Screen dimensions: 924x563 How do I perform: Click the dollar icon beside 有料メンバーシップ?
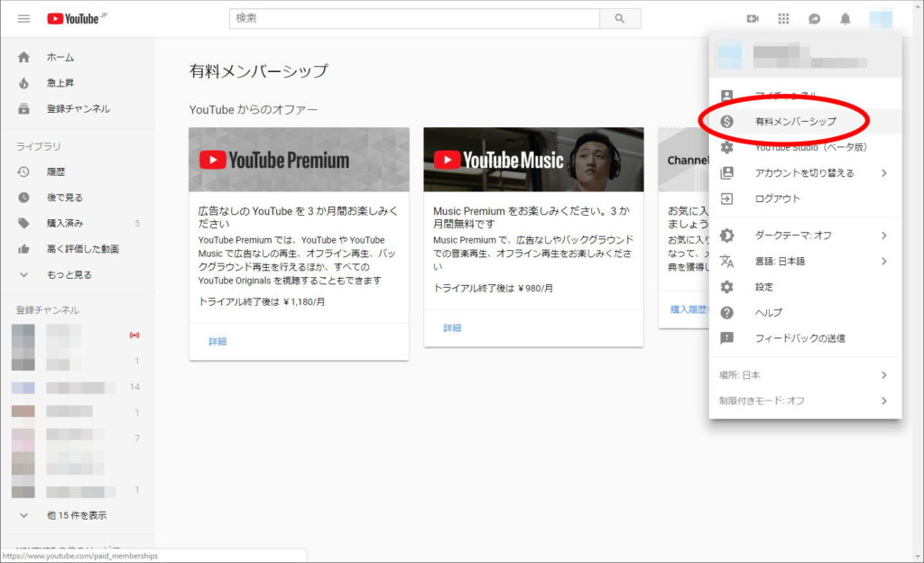727,121
